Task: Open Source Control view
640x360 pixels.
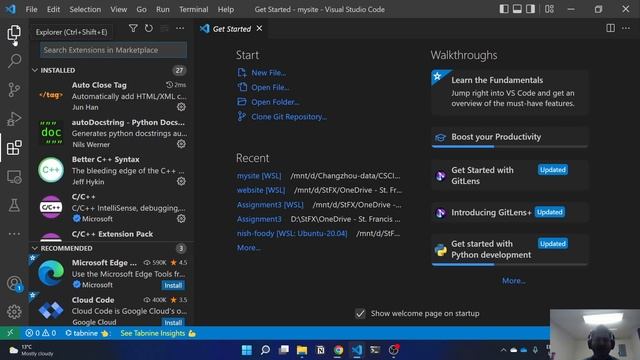Action: [x=14, y=90]
